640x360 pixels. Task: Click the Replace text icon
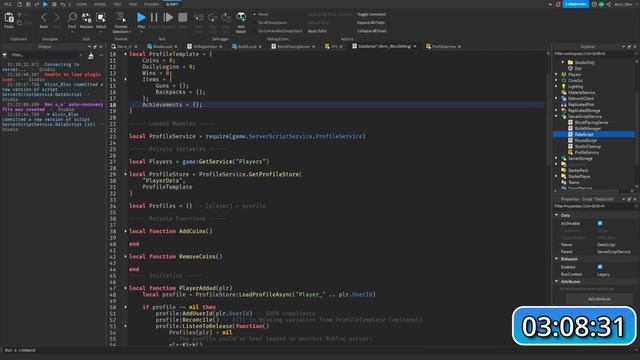(86, 17)
